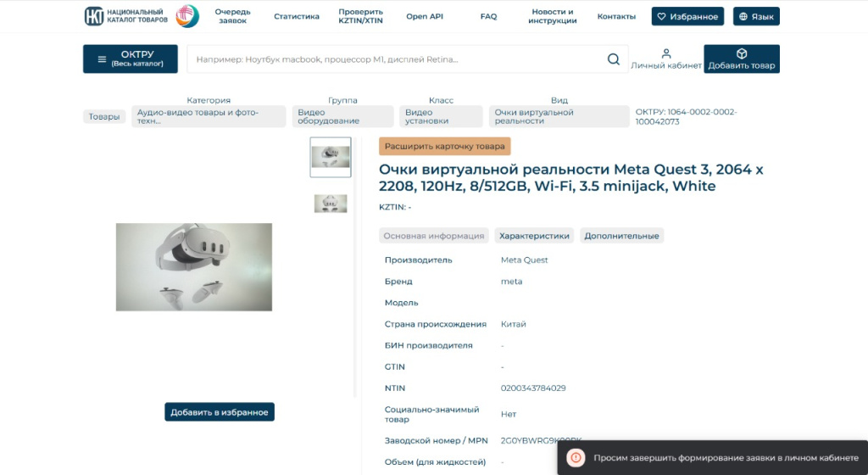Open the FAQ page
Image resolution: width=868 pixels, height=475 pixels.
[488, 17]
